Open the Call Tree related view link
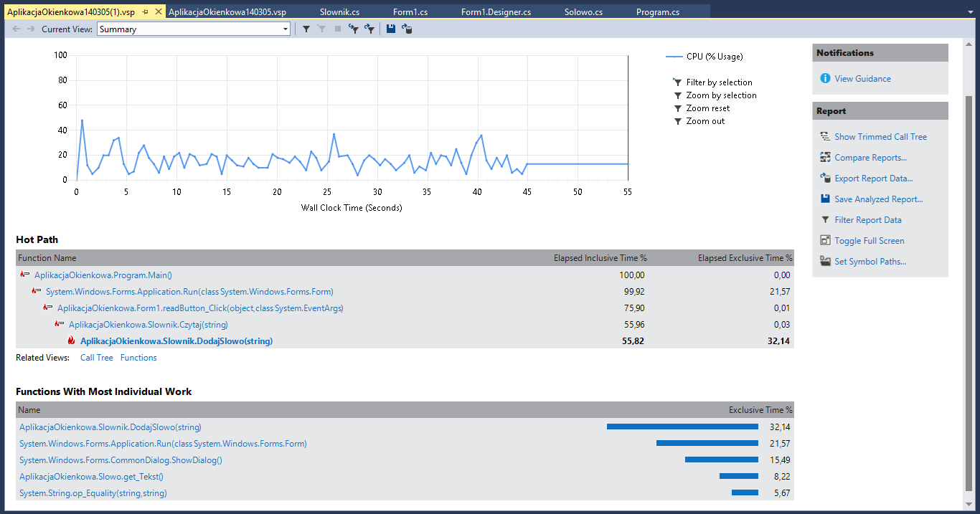Viewport: 980px width, 514px height. click(96, 358)
